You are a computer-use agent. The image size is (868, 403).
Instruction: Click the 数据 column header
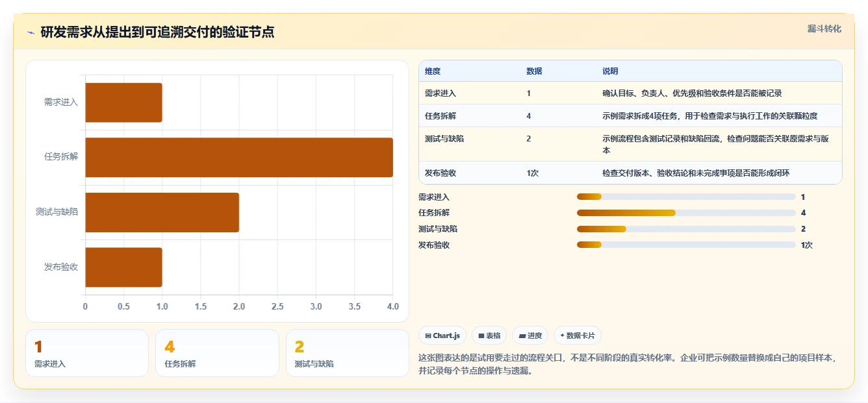[x=534, y=71]
